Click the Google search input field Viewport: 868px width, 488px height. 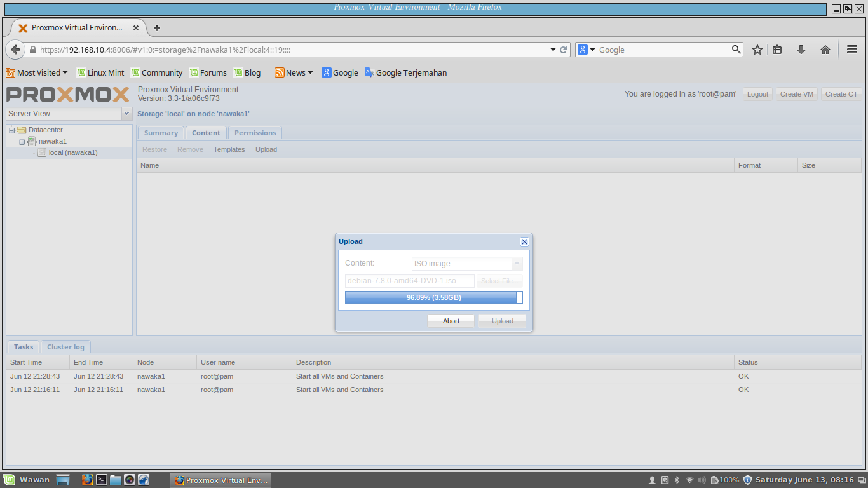pos(663,50)
